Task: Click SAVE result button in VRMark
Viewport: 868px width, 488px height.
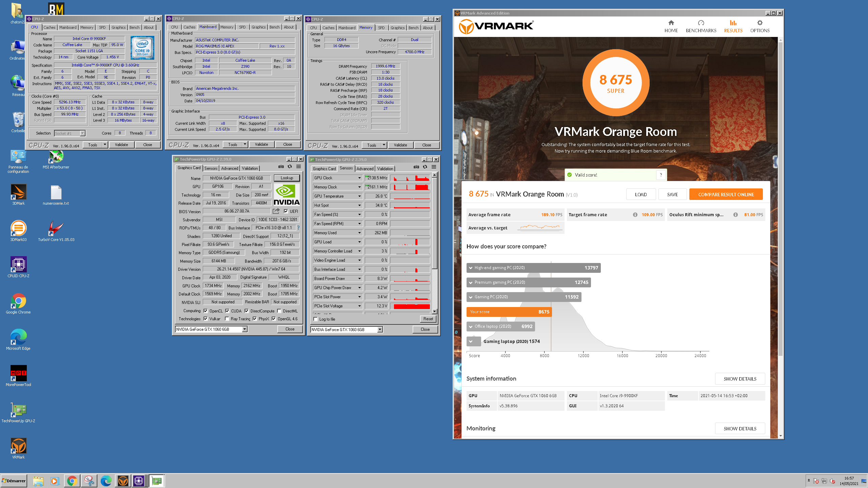Action: (x=672, y=195)
